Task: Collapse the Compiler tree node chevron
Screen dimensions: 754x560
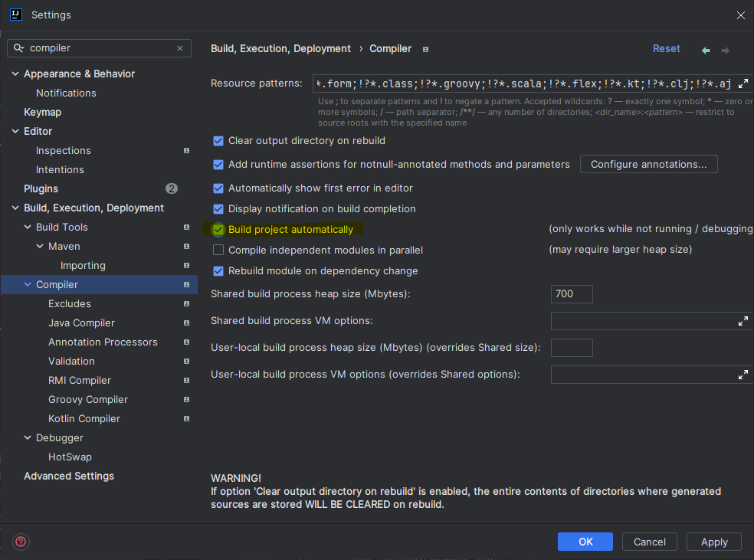Action: coord(28,284)
